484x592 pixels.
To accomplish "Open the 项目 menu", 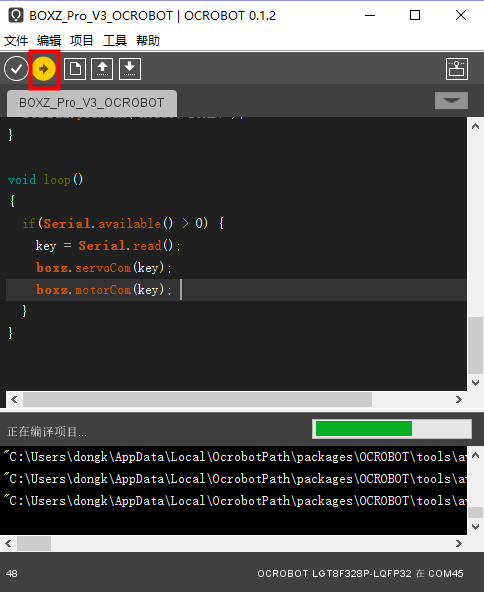I will (x=82, y=40).
